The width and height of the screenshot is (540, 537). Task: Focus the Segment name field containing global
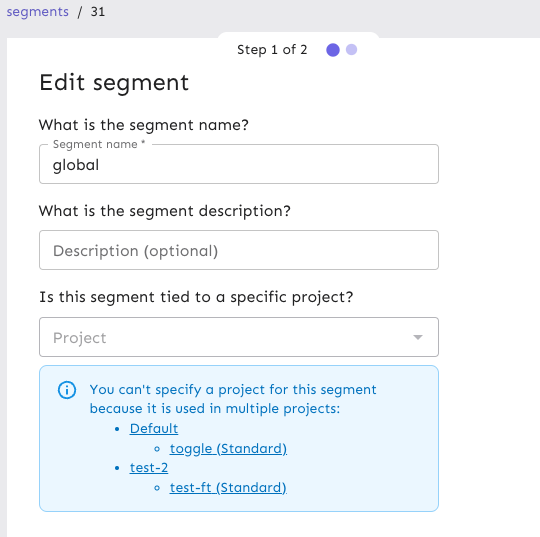point(239,164)
